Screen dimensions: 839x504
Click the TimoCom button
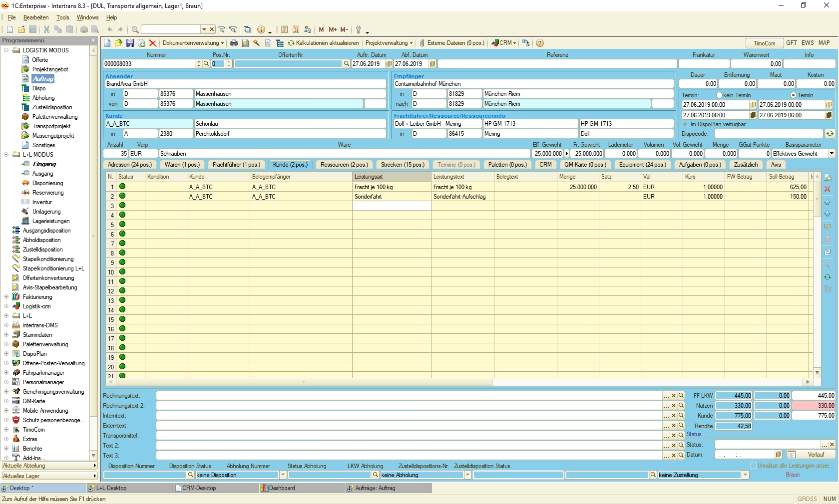pyautogui.click(x=764, y=43)
